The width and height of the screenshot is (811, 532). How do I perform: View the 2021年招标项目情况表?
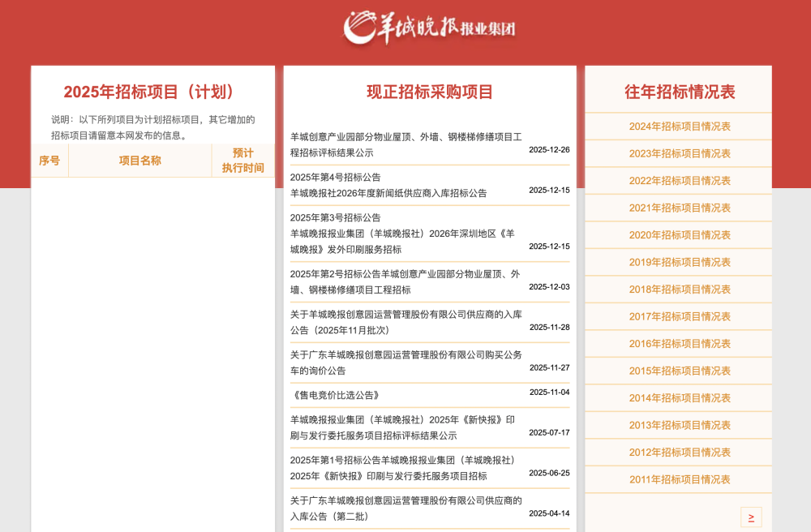point(680,207)
